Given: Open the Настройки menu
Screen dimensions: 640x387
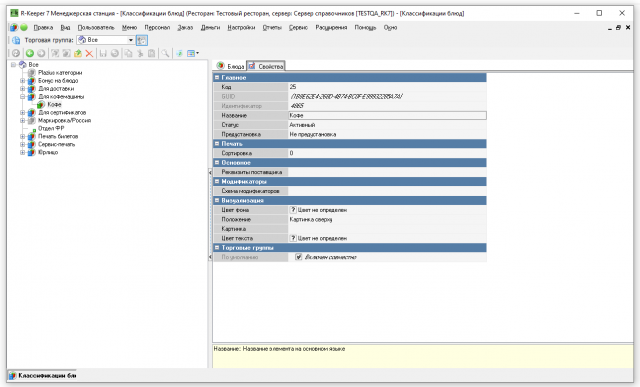Looking at the screenshot, I should [x=241, y=27].
